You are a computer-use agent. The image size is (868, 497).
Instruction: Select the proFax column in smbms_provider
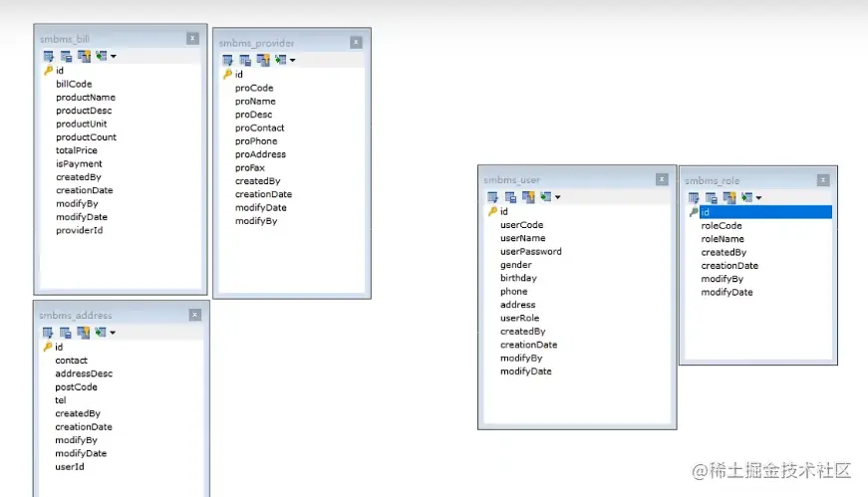[x=250, y=167]
